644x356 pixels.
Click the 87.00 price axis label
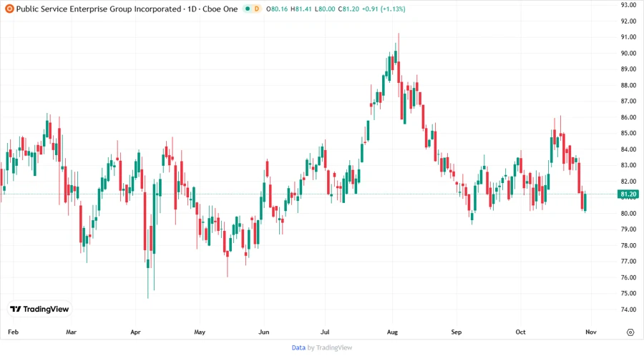coord(628,101)
